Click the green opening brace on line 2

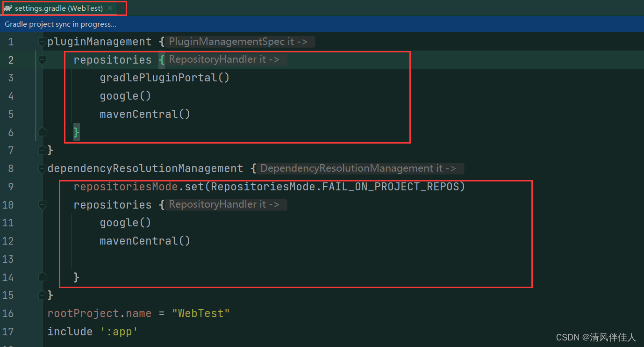click(162, 60)
